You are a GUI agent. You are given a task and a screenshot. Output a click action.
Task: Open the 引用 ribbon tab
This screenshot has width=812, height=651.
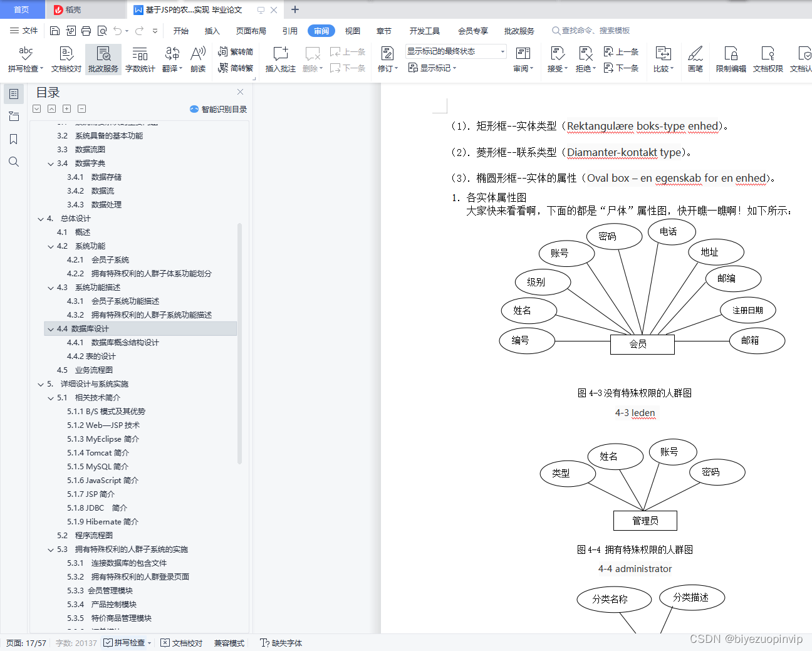(x=289, y=31)
